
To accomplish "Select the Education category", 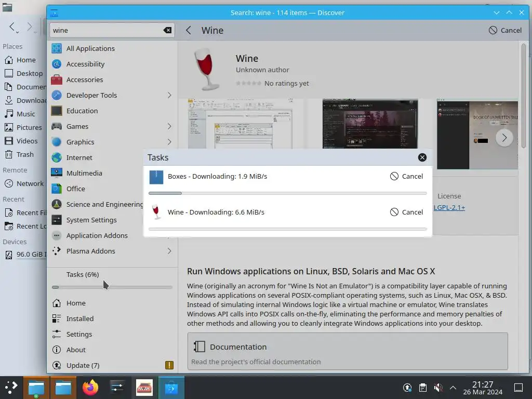I will 112,111.
